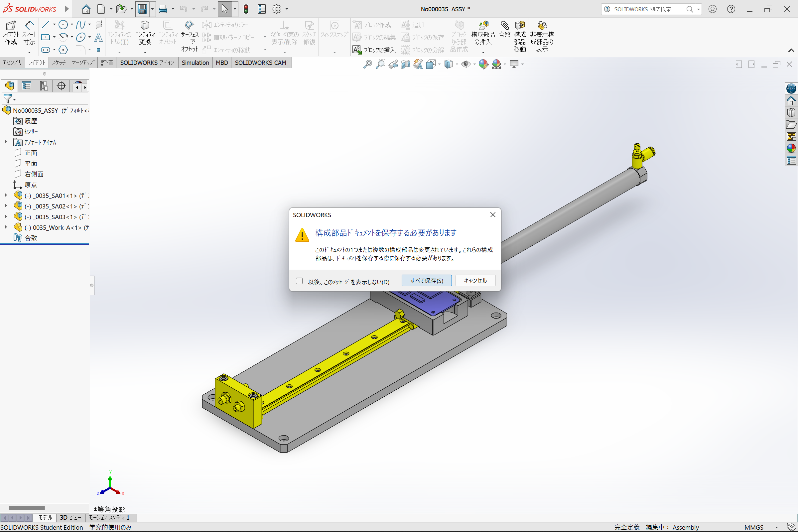Image resolution: width=798 pixels, height=532 pixels.
Task: Collapse the ribbon with the chevron
Action: click(x=791, y=51)
